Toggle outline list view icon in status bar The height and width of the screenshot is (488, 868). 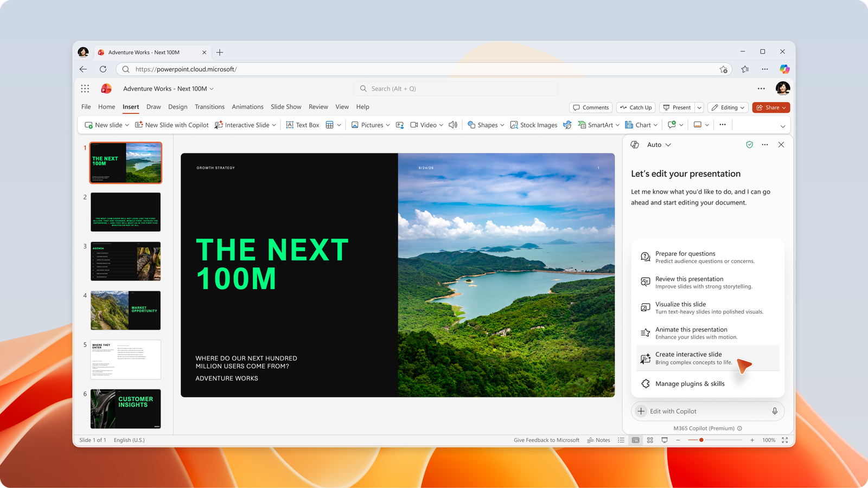click(621, 440)
